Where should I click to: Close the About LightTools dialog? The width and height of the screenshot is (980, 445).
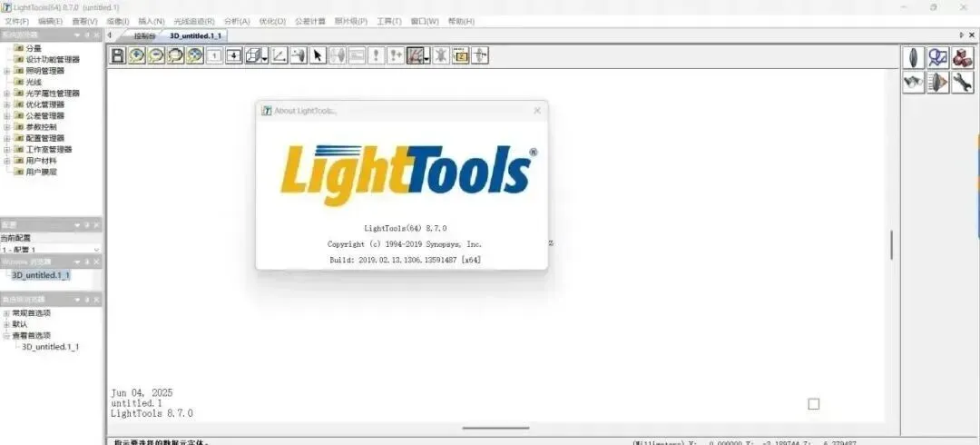coord(537,110)
